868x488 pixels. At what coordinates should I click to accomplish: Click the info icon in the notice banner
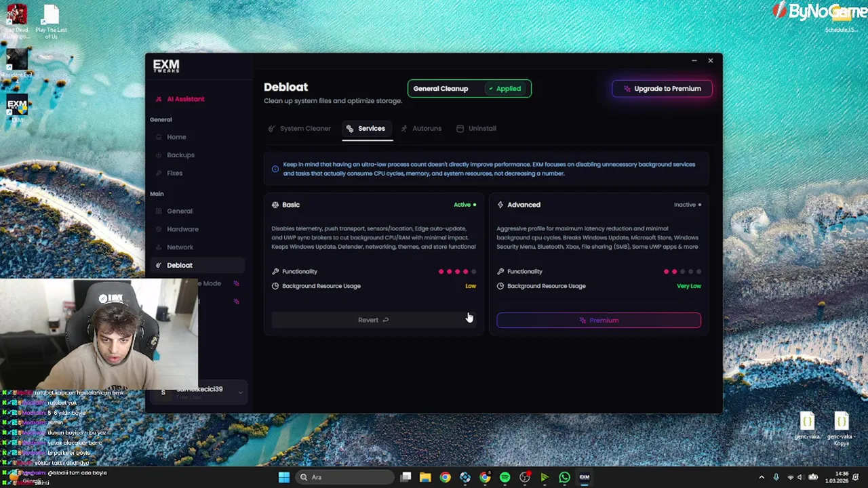(275, 169)
